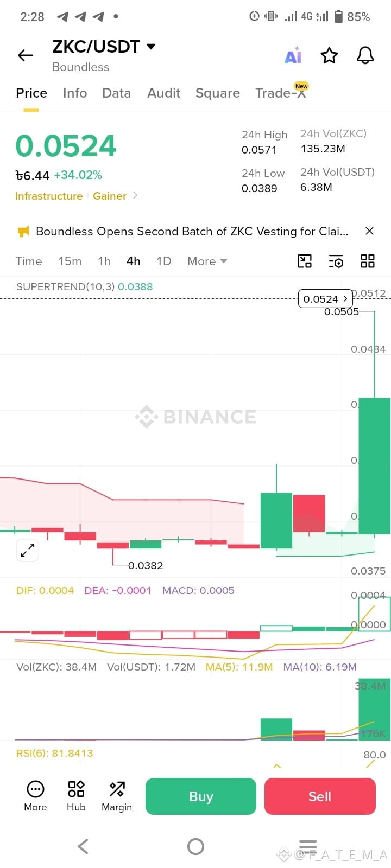
Task: Switch to the Info tab
Action: pos(75,93)
